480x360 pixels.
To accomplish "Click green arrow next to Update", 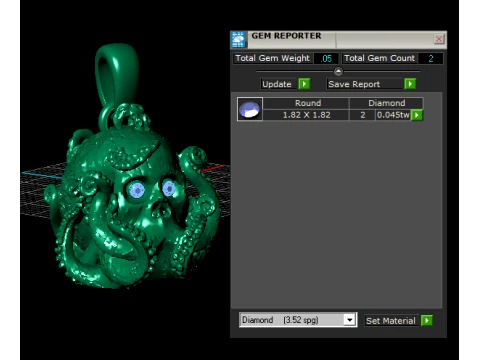I will [x=304, y=84].
